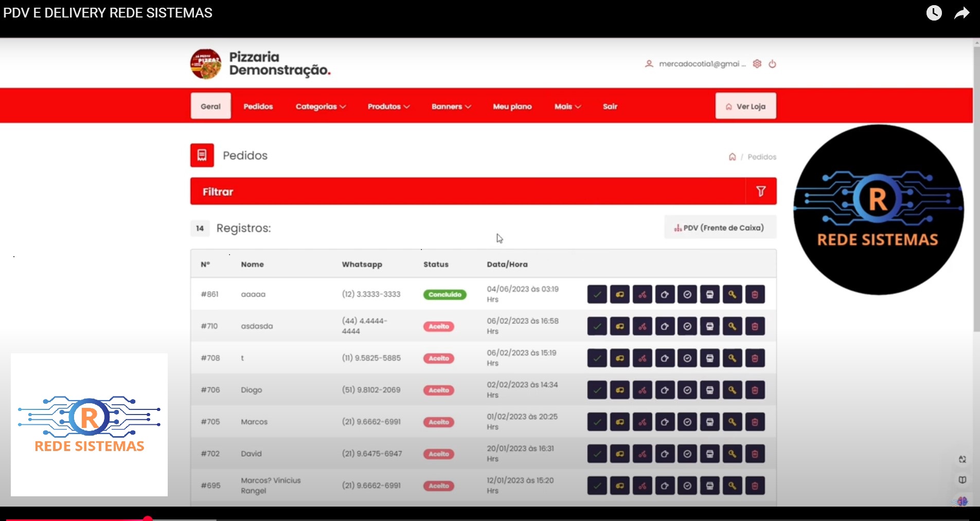Click the checkmark icon in the asdasda row

[597, 326]
